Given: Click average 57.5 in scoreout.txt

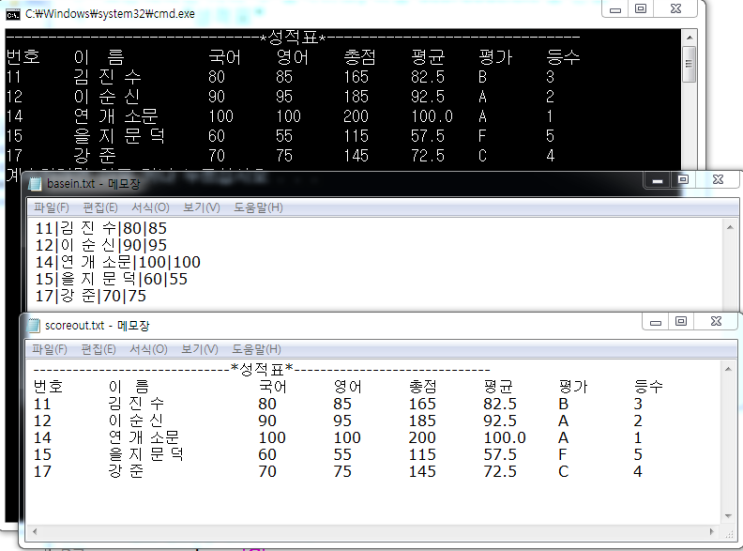Looking at the screenshot, I should [500, 455].
